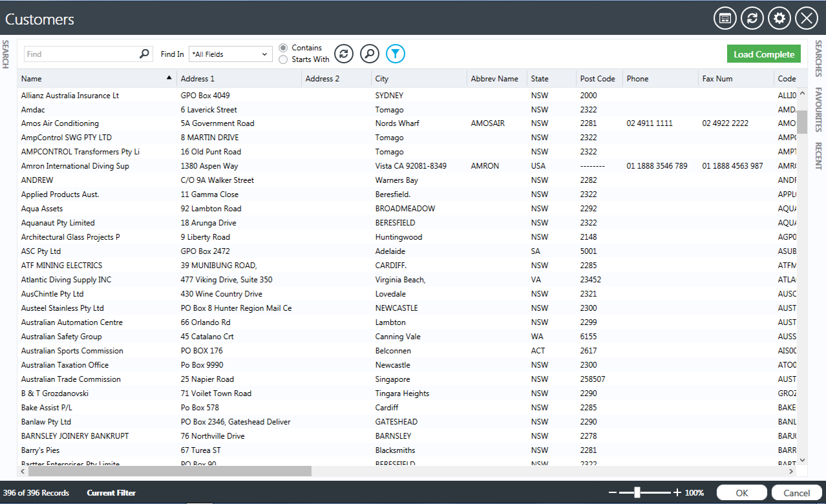Click the Post Code column header

click(x=599, y=79)
